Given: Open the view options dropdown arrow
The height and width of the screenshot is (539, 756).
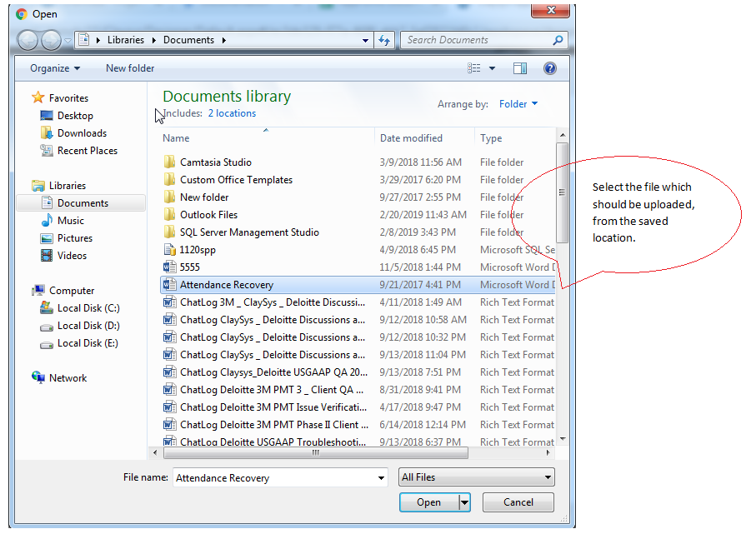Looking at the screenshot, I should coord(493,68).
